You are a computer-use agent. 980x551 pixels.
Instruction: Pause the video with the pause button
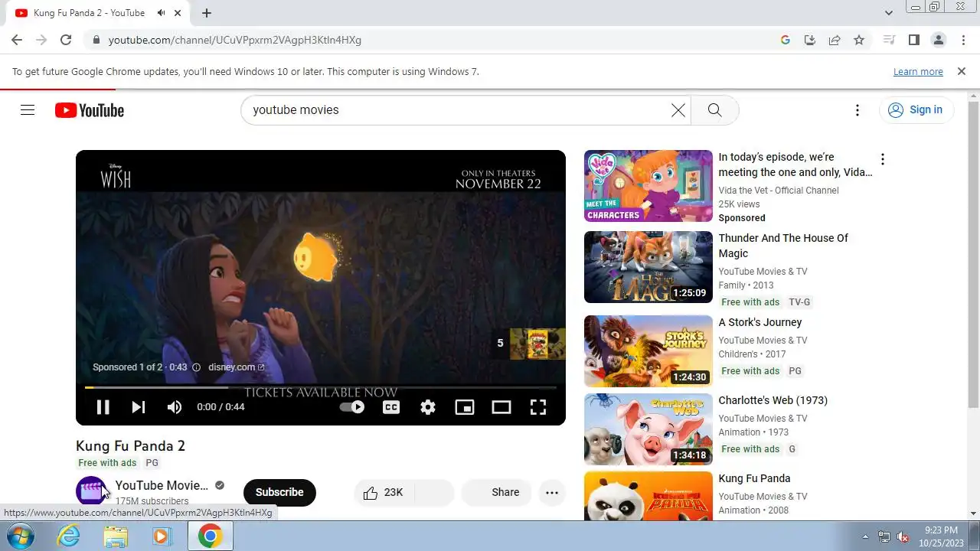(103, 407)
